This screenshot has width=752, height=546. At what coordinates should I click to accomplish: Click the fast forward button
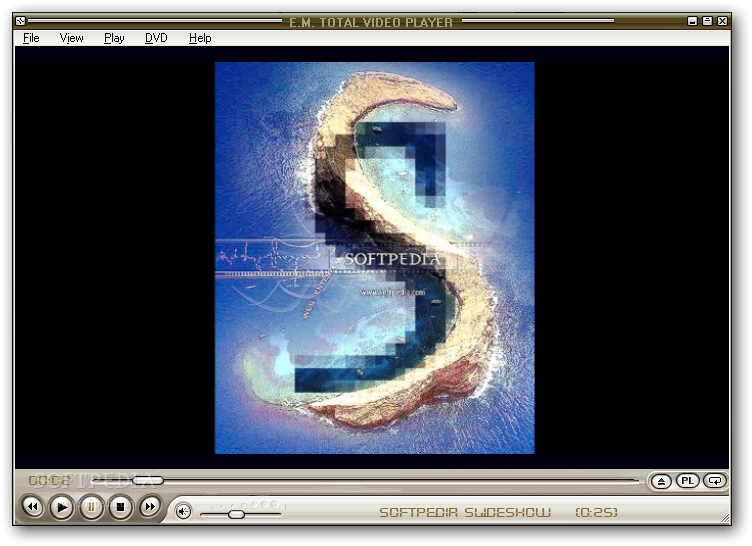coord(150,507)
